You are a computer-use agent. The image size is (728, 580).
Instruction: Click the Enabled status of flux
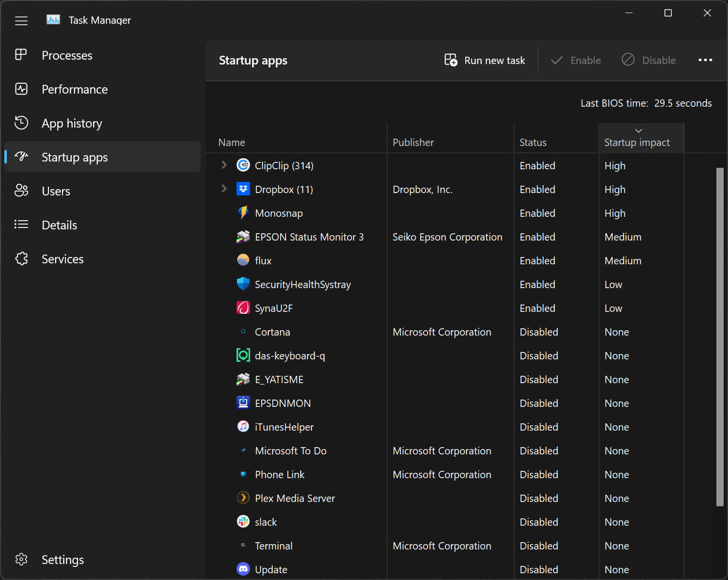tap(538, 260)
